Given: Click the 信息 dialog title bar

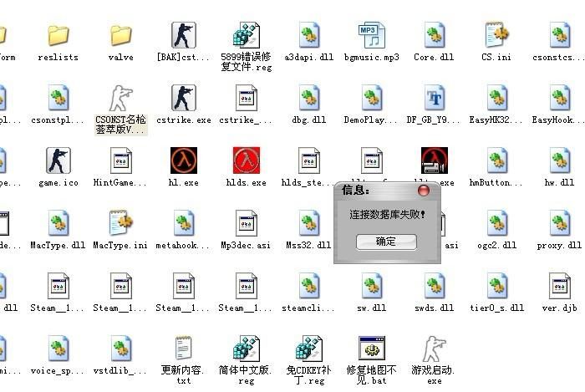Looking at the screenshot, I should click(387, 191).
